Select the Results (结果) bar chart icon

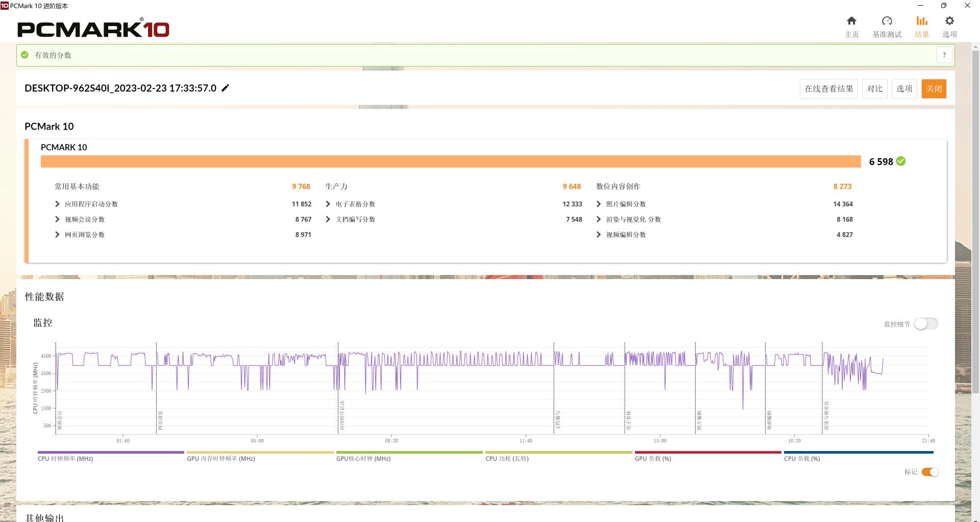click(921, 21)
